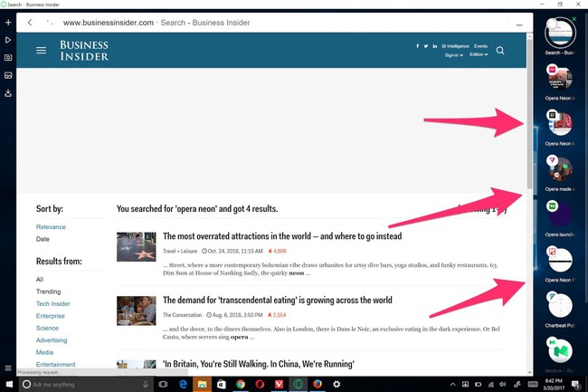The height and width of the screenshot is (392, 588).
Task: Open File Explorer from taskbar
Action: (x=202, y=384)
